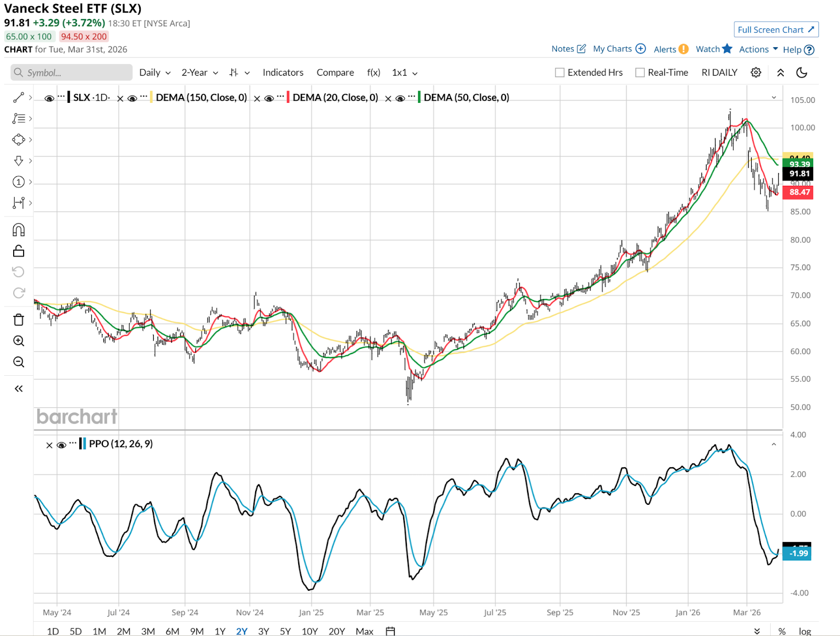Expand the Actions dropdown menu
The image size is (840, 636).
coord(758,49)
